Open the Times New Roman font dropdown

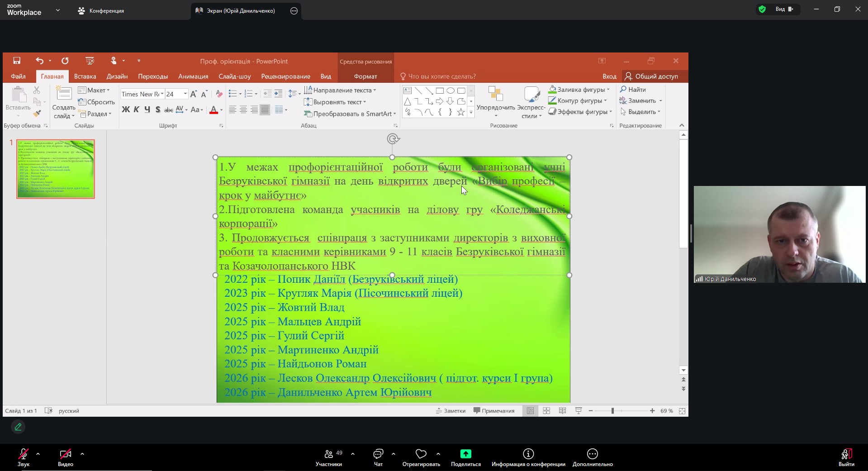point(162,94)
